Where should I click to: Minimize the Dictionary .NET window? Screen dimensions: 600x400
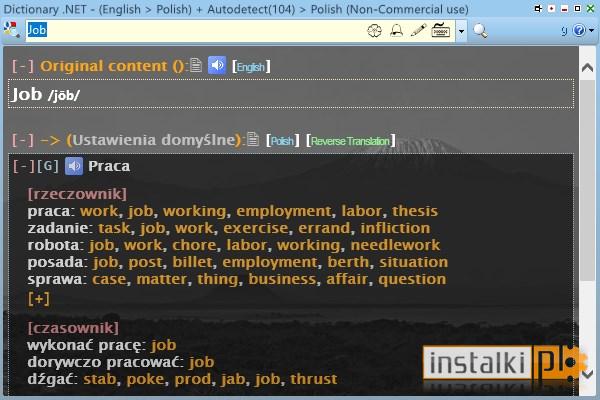point(564,8)
